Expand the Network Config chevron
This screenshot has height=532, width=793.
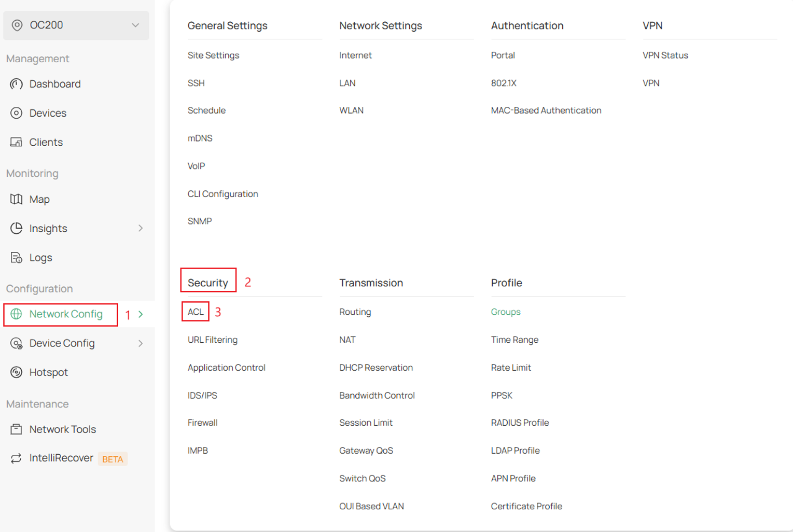click(141, 314)
